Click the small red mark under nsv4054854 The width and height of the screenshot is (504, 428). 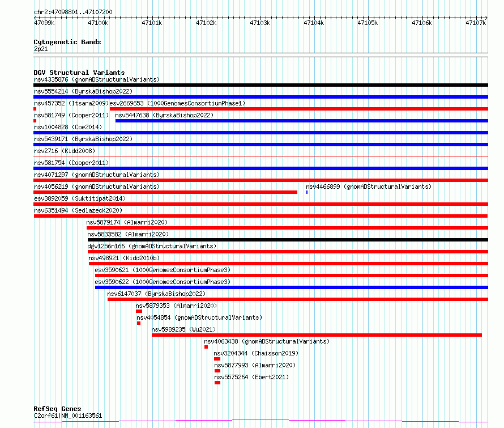coord(139,323)
